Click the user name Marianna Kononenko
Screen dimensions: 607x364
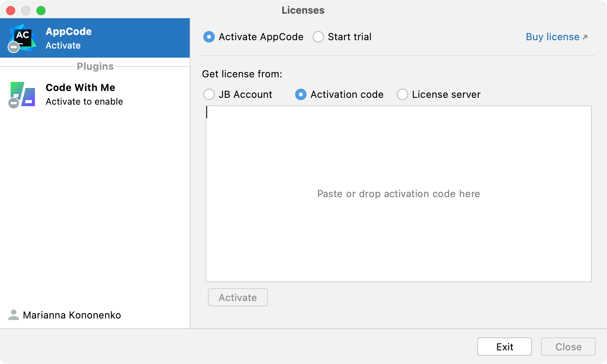tap(72, 315)
